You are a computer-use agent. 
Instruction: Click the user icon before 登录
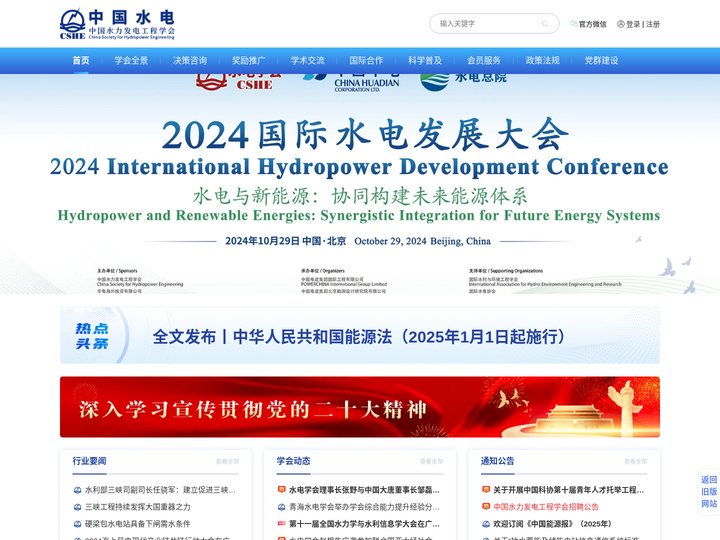[x=621, y=24]
